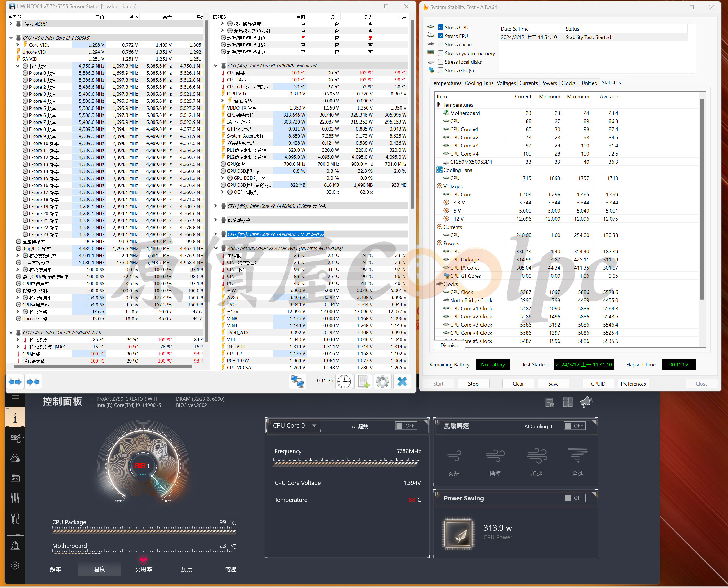728x588 pixels.
Task: Open the user profile icon in the sidebar
Action: tap(15, 546)
